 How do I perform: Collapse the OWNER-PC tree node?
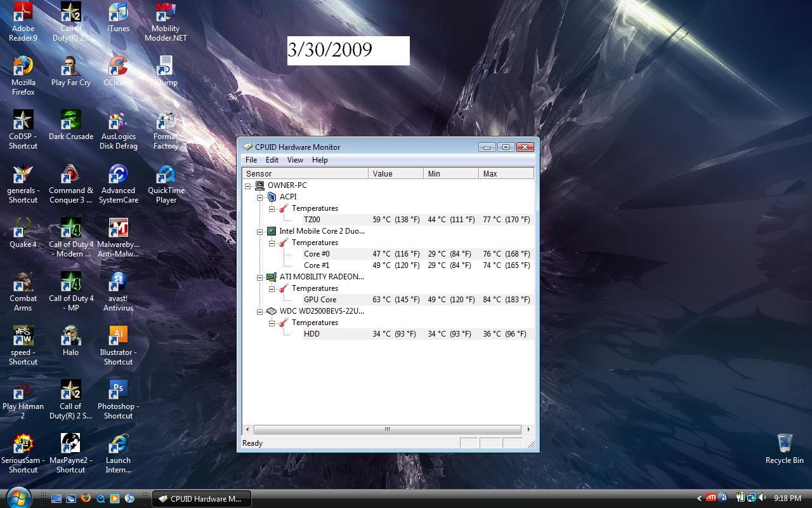click(x=248, y=185)
